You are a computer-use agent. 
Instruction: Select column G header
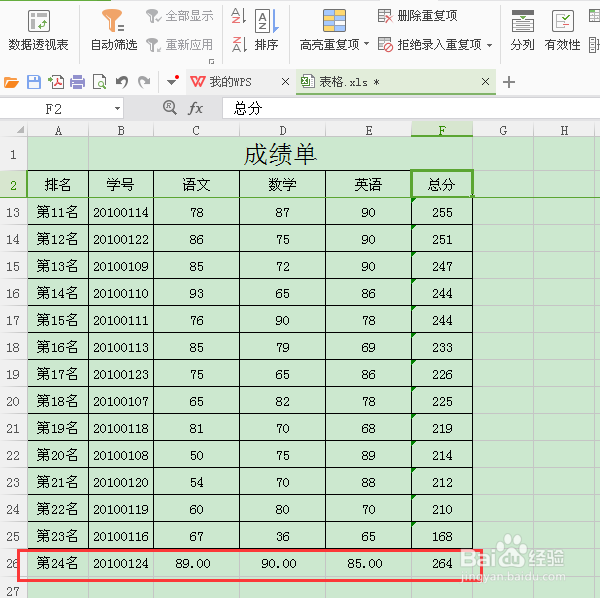click(x=503, y=130)
